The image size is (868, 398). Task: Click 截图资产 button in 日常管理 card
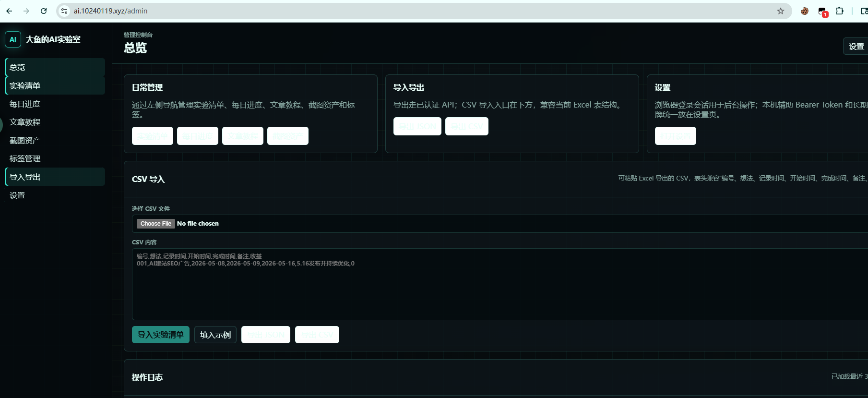tap(288, 136)
